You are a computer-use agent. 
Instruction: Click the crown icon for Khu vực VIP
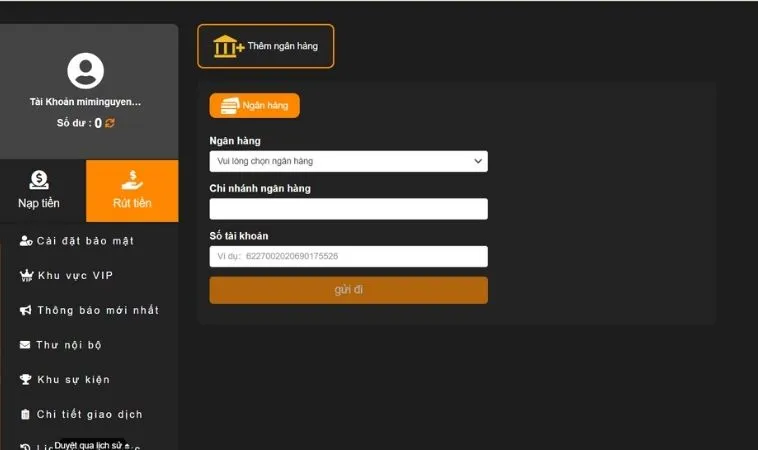(x=26, y=276)
